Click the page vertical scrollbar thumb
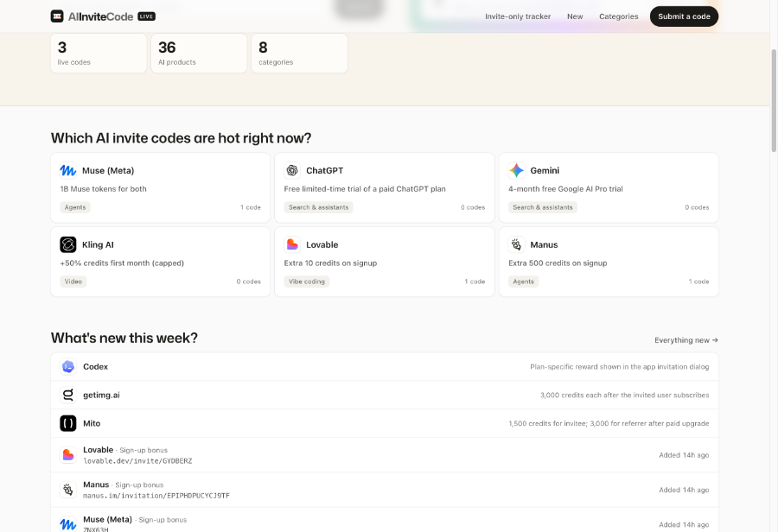The width and height of the screenshot is (778, 532). (x=774, y=101)
